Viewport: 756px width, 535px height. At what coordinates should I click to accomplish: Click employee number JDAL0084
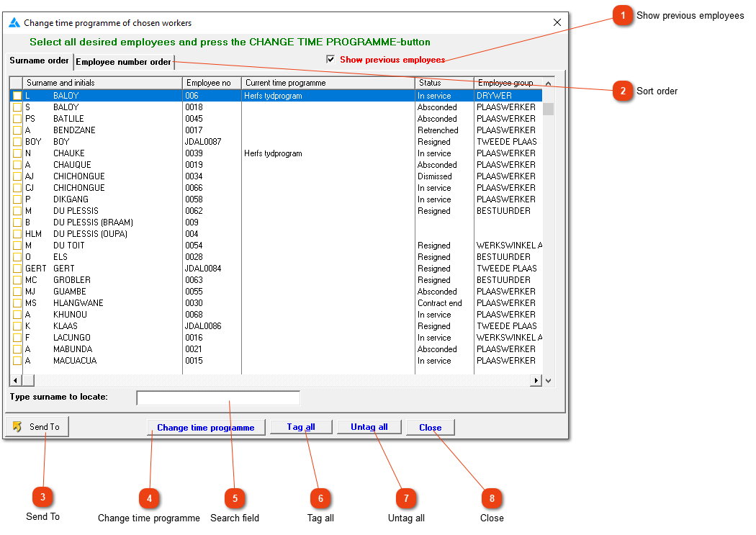203,269
